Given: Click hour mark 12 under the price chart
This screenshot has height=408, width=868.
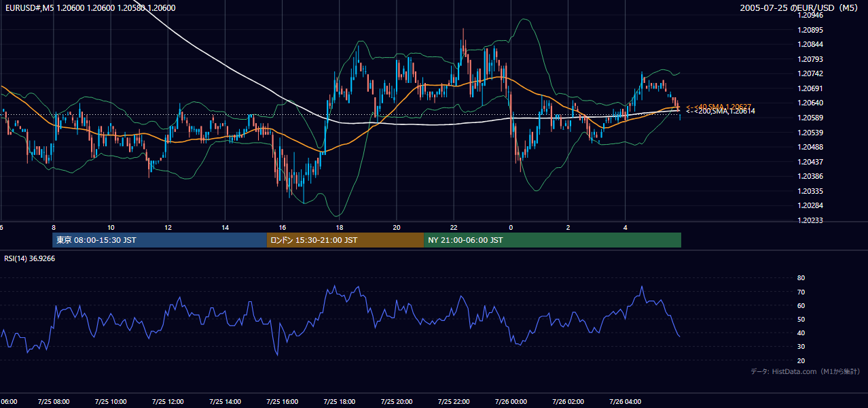Looking at the screenshot, I should pos(168,228).
